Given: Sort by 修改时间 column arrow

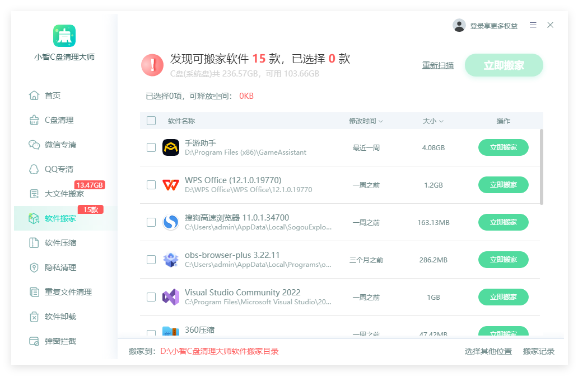Looking at the screenshot, I should tap(381, 121).
